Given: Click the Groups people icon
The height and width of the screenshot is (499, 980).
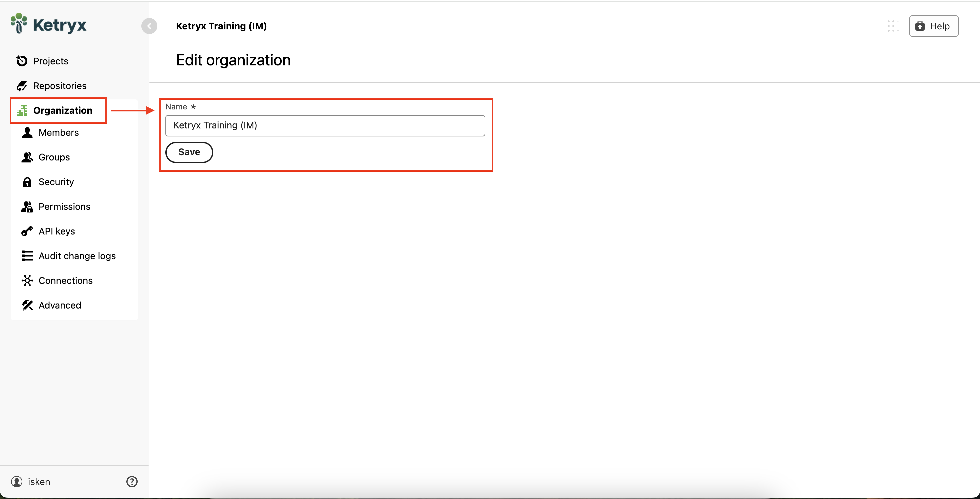Looking at the screenshot, I should tap(27, 157).
